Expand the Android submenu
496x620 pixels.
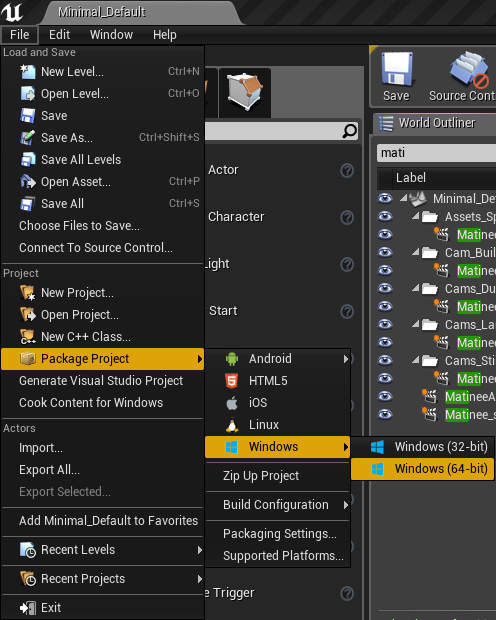[x=278, y=359]
